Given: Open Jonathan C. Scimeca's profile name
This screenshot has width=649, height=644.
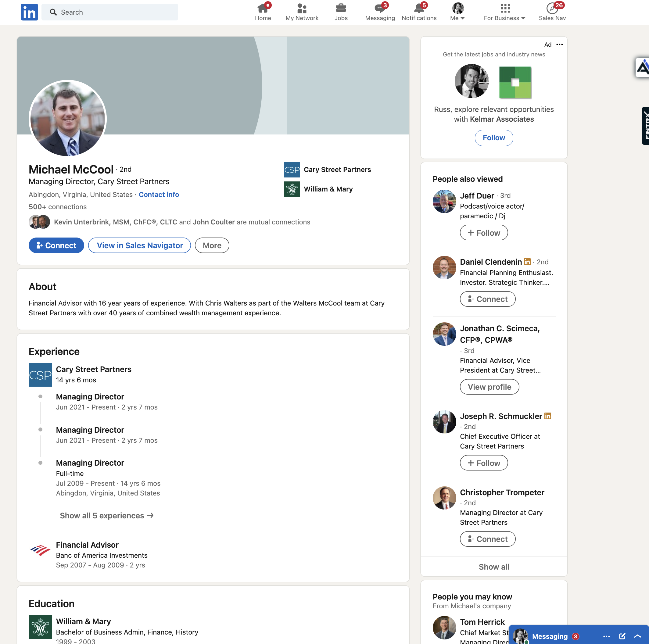Looking at the screenshot, I should [x=500, y=334].
